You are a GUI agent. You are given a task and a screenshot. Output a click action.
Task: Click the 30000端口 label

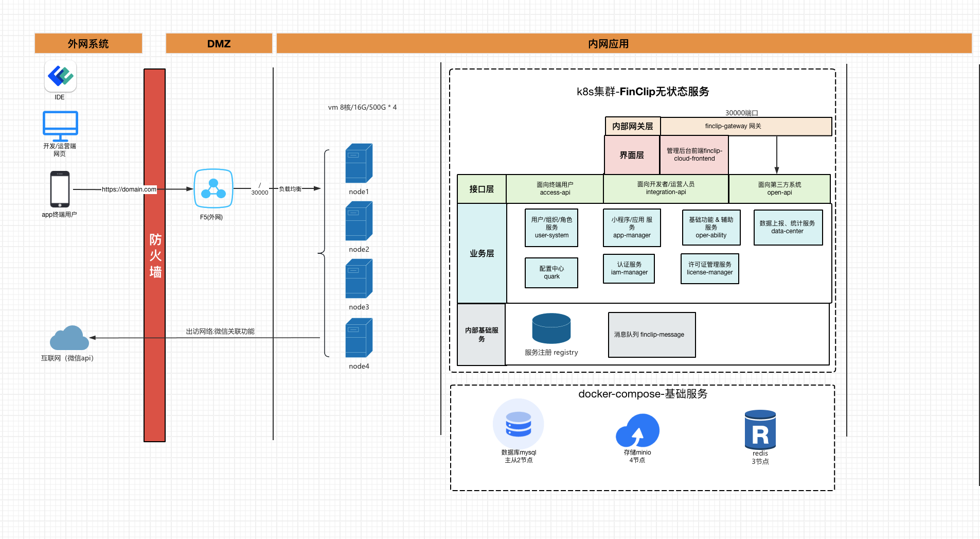coord(742,113)
